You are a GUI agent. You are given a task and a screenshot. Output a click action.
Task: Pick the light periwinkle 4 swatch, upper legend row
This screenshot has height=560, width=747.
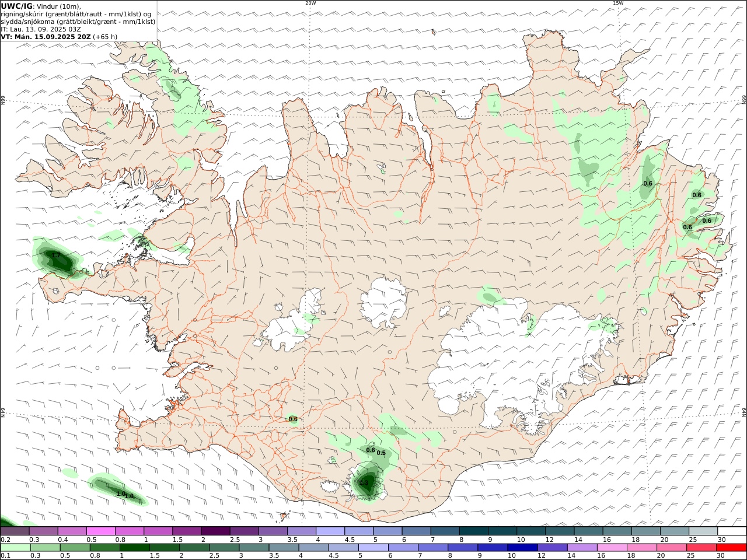pos(330,531)
